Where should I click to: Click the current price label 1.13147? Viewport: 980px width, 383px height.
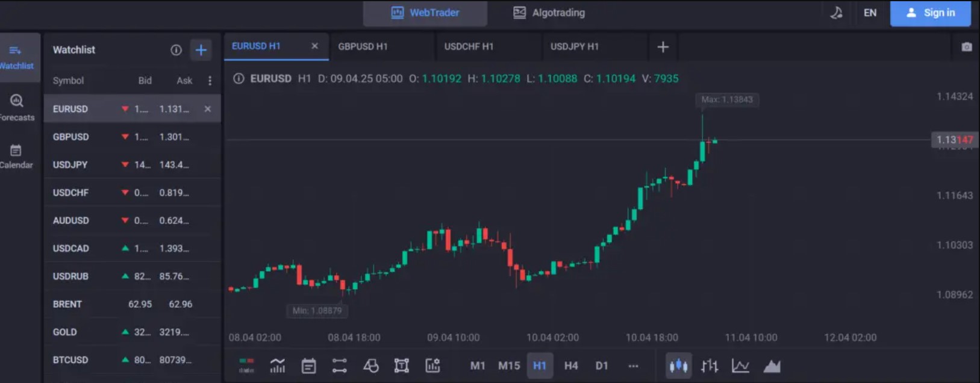(x=954, y=140)
